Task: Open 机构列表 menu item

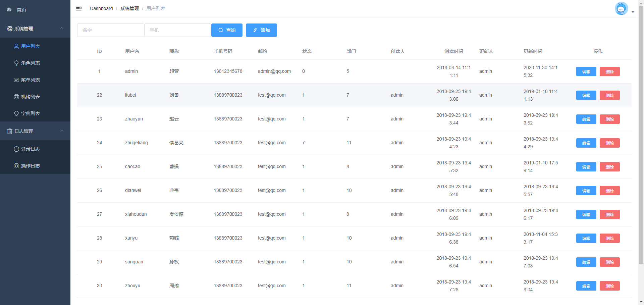Action: coord(35,97)
